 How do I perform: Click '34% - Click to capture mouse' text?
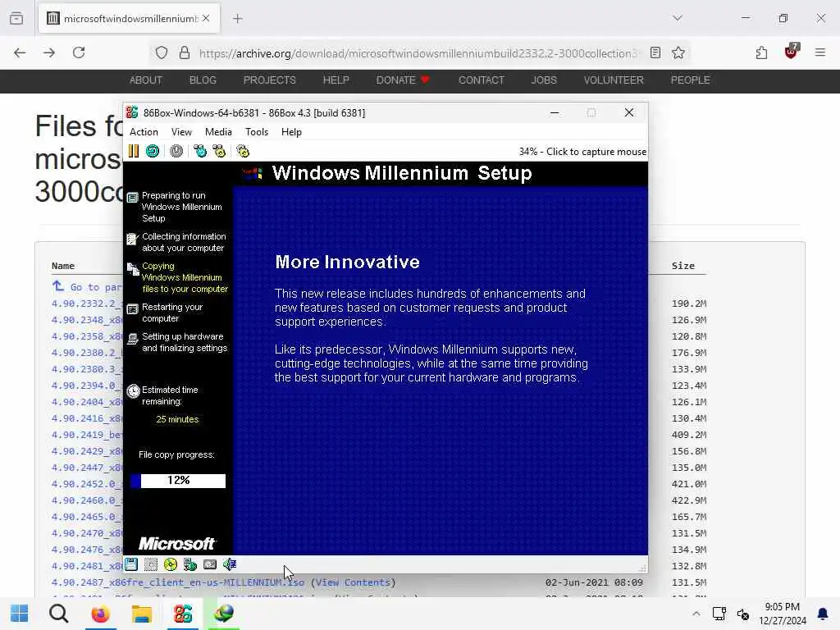pos(582,152)
